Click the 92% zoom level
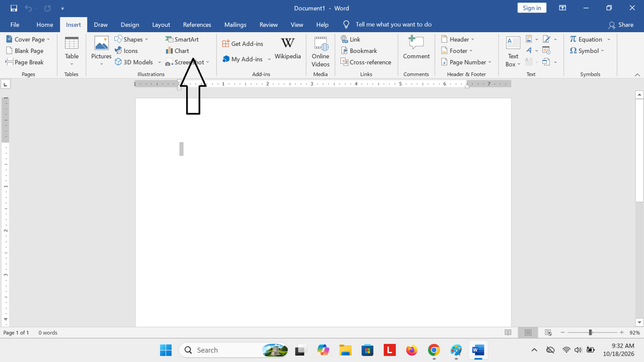Screen dimensions: 644x362 tap(635, 332)
